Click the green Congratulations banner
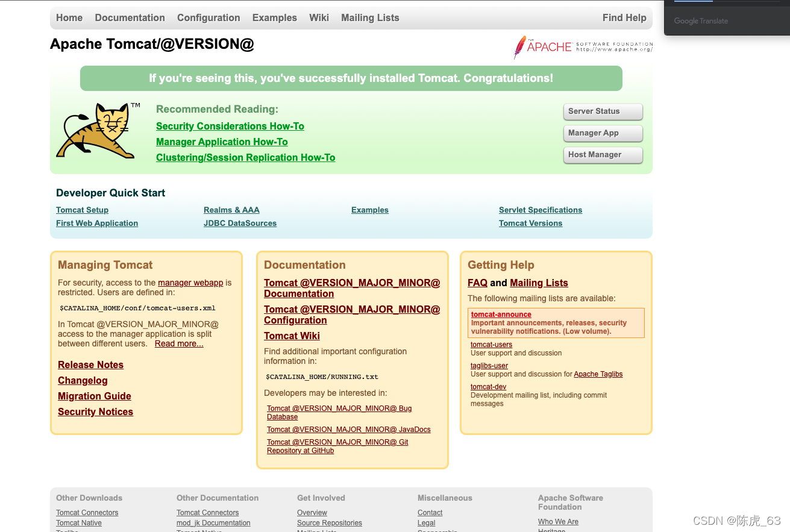Image resolution: width=790 pixels, height=532 pixels. 351,78
